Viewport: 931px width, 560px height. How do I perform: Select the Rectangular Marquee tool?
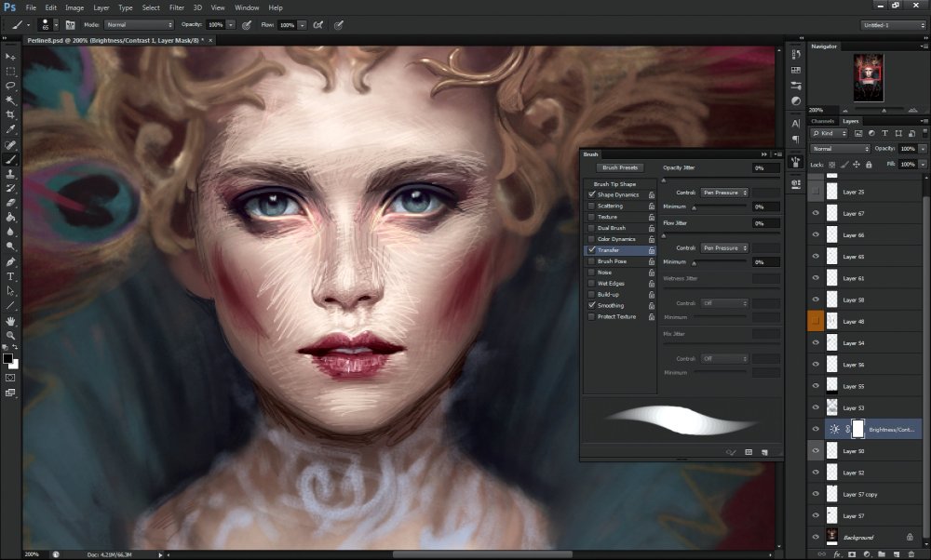[x=10, y=72]
